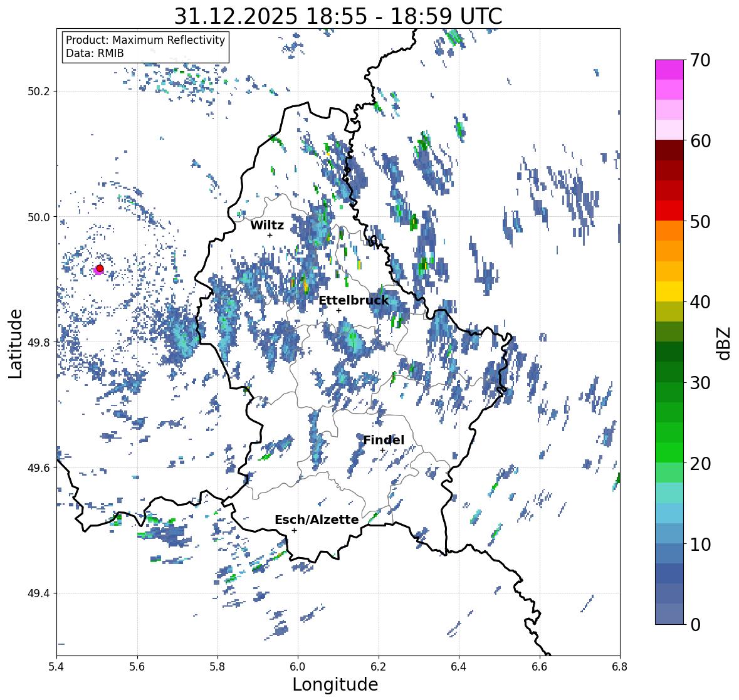Viewport: 739px width, 700px height.
Task: Click the colorbar tick label 60
Action: pos(700,141)
